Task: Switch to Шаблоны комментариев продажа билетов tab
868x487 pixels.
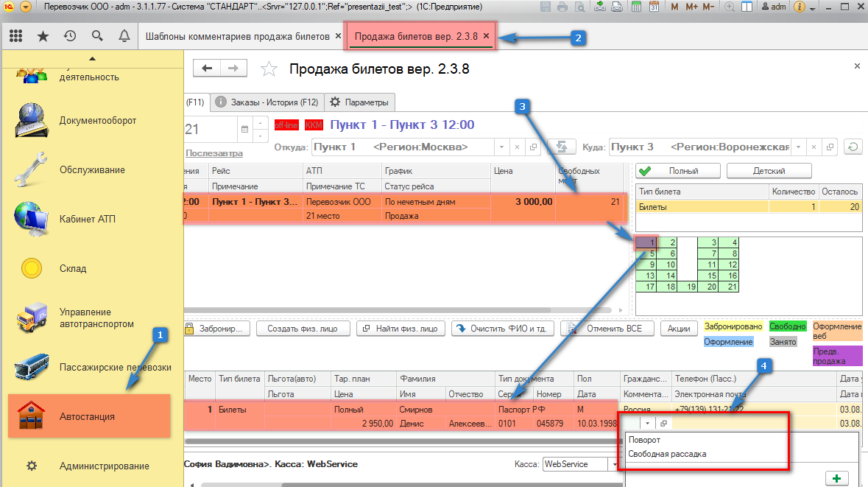Action: pos(237,36)
